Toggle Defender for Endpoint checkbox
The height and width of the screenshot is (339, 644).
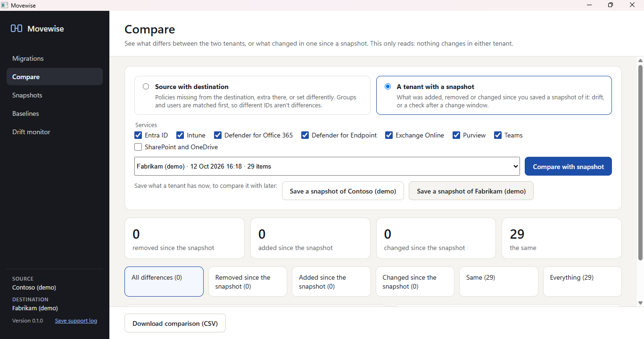305,135
